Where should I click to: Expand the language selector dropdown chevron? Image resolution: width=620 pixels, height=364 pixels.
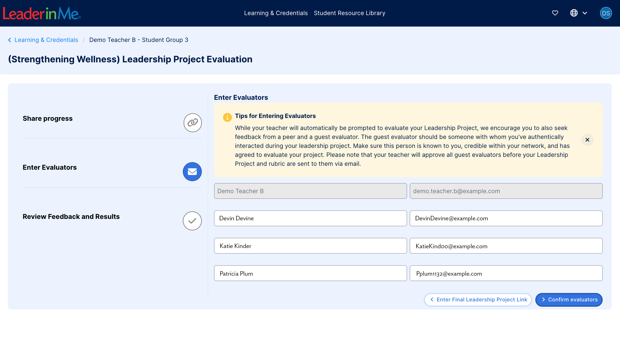585,13
